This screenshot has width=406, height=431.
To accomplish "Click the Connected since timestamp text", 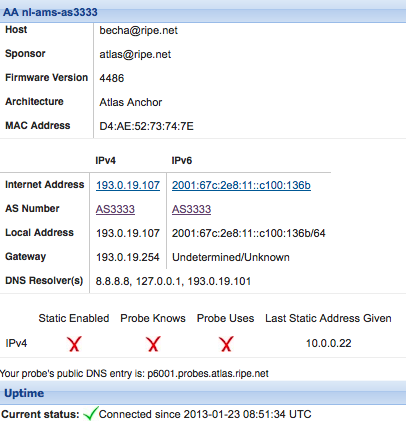I will pos(205,414).
